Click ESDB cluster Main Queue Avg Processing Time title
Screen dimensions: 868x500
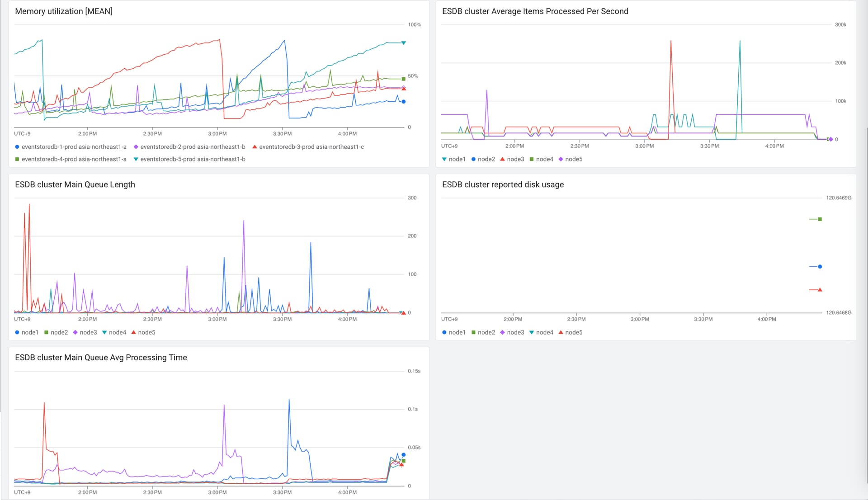(x=101, y=358)
